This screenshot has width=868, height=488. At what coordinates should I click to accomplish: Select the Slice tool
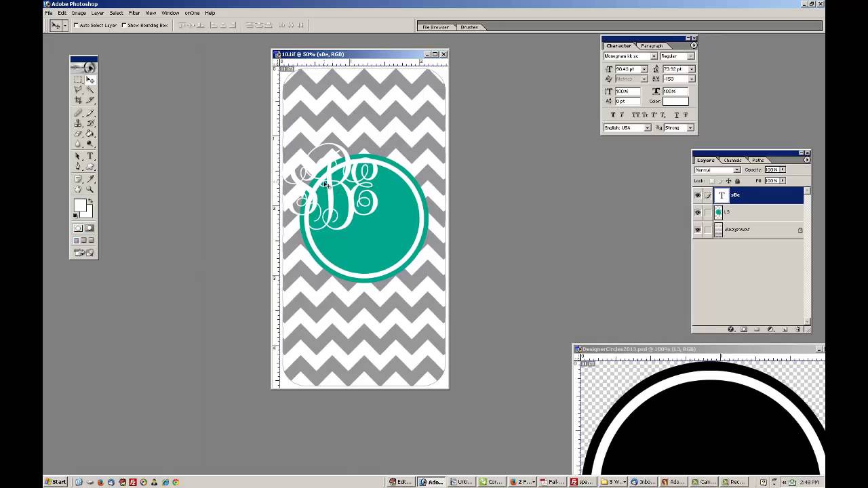90,100
